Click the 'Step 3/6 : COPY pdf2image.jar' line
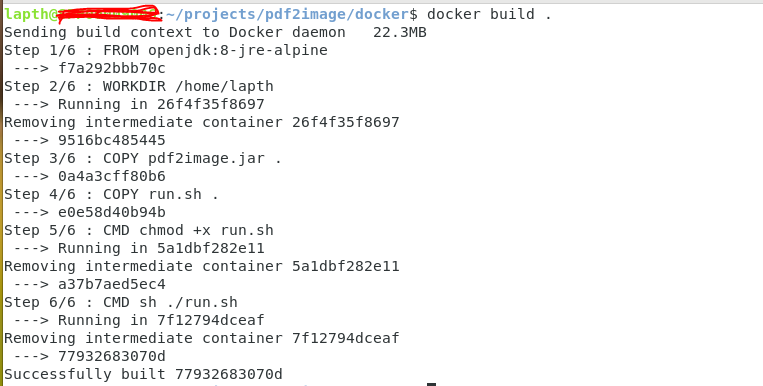Viewport: 763px width, 386px height. click(x=143, y=159)
